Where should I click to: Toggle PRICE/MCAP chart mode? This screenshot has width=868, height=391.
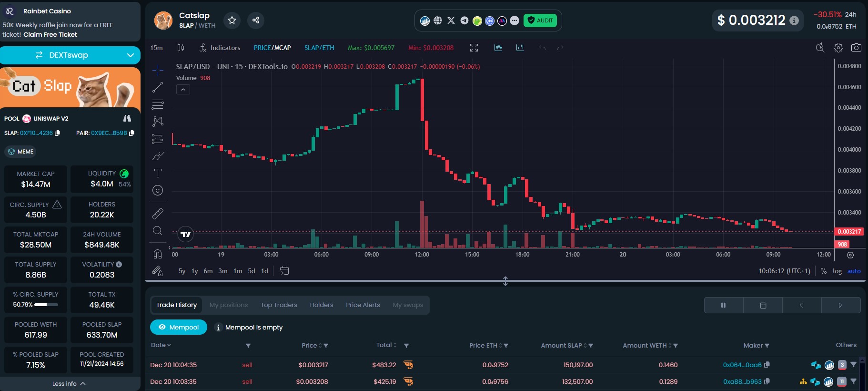(x=272, y=48)
